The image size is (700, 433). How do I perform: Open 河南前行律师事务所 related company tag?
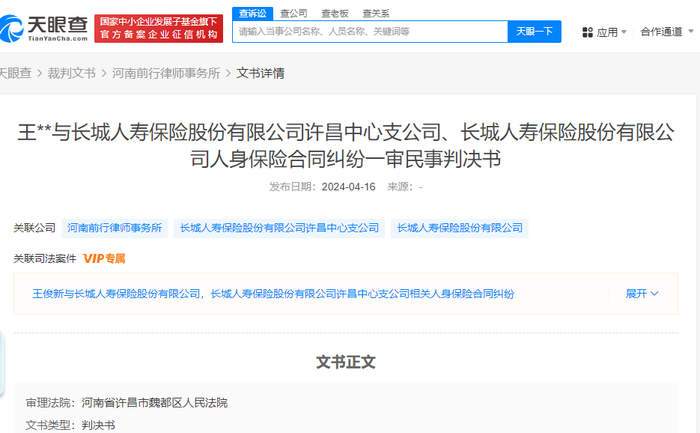tap(115, 228)
